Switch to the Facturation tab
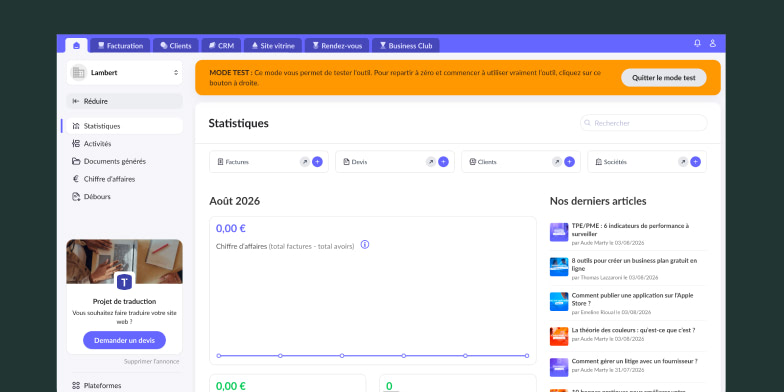 [120, 46]
